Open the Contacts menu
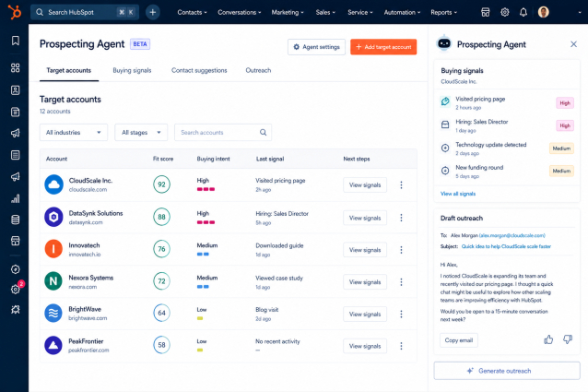This screenshot has width=588, height=392. pyautogui.click(x=192, y=12)
